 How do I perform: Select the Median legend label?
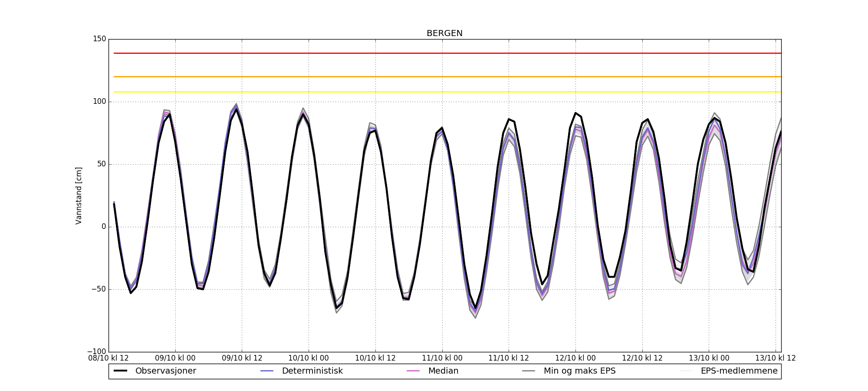coord(443,371)
